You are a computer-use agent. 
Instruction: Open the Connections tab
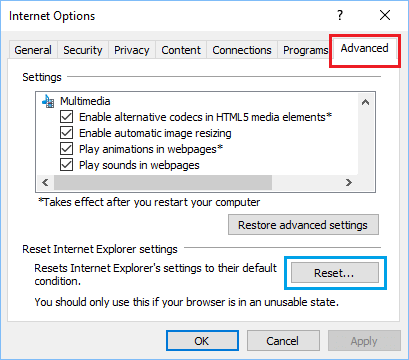click(x=242, y=50)
